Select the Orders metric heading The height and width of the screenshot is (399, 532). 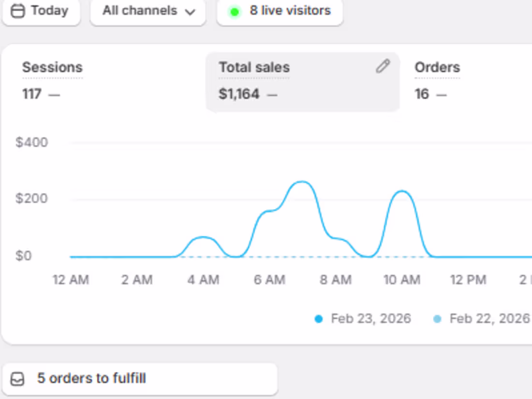[x=437, y=67]
